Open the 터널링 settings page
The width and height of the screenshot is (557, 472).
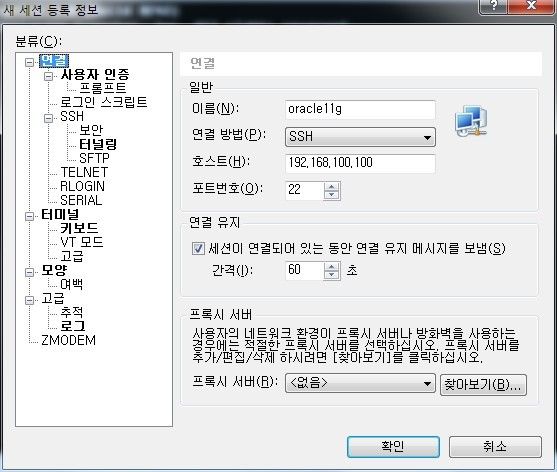pos(98,144)
